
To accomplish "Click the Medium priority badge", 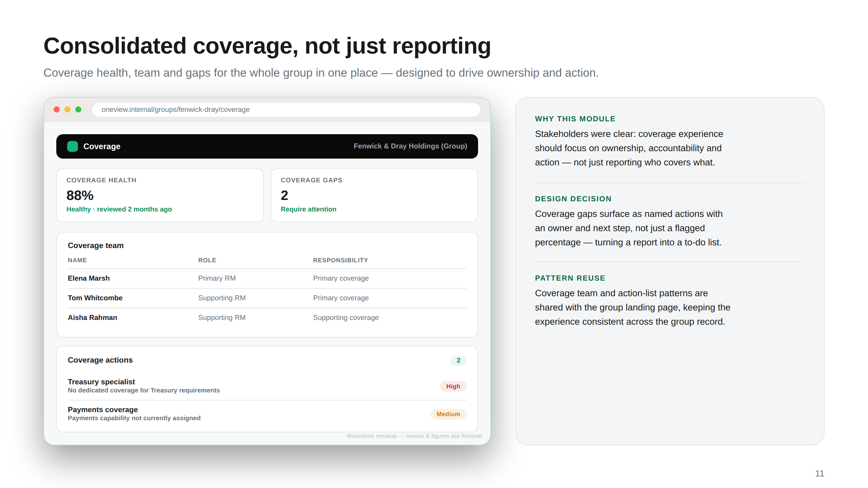I will 448,414.
